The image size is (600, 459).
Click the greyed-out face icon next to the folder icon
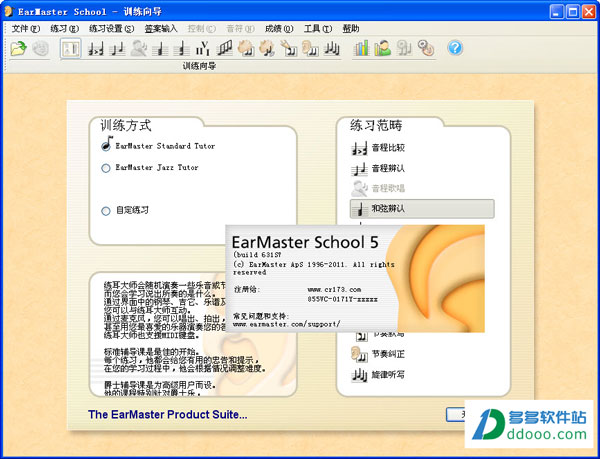(40, 49)
